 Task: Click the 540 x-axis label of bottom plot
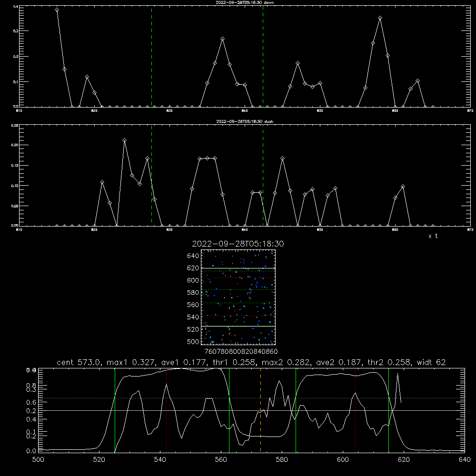tap(160, 460)
